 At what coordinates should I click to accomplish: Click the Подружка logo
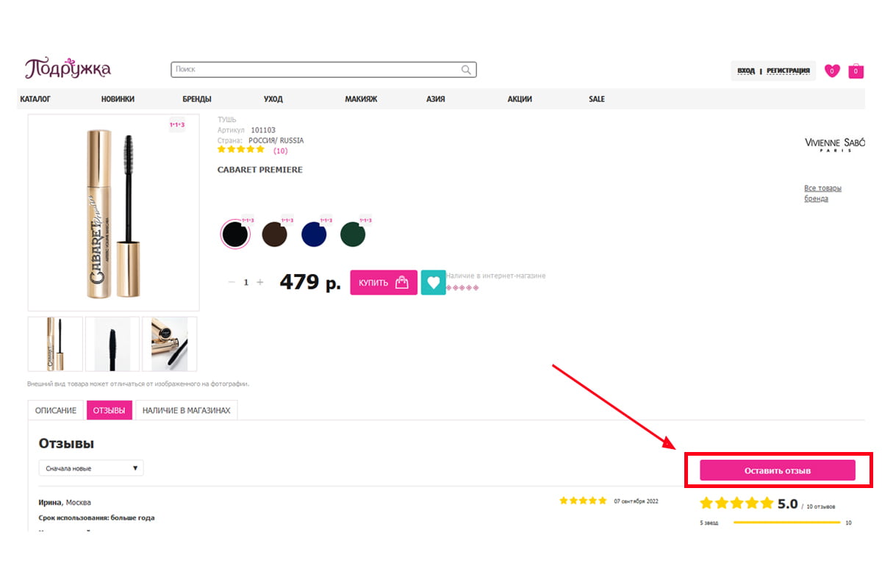coord(68,69)
